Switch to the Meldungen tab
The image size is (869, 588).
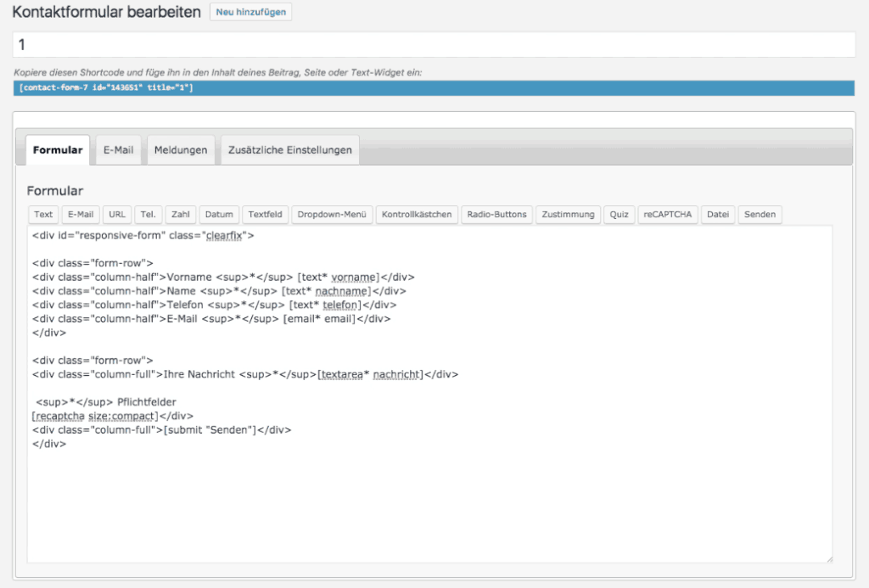click(181, 150)
